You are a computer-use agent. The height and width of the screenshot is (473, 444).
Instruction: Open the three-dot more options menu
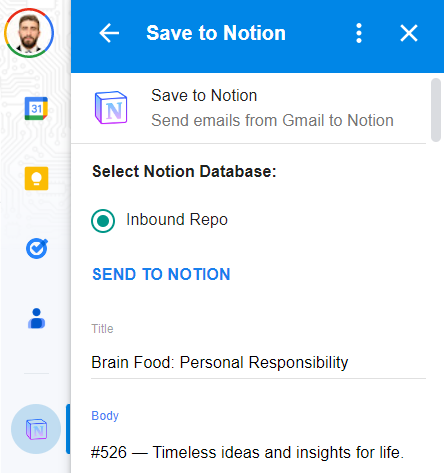[x=359, y=33]
